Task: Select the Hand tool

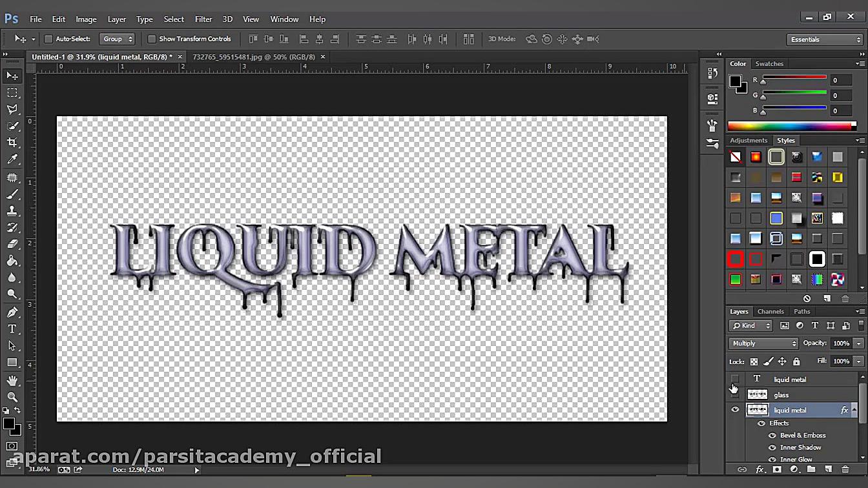Action: 12,381
